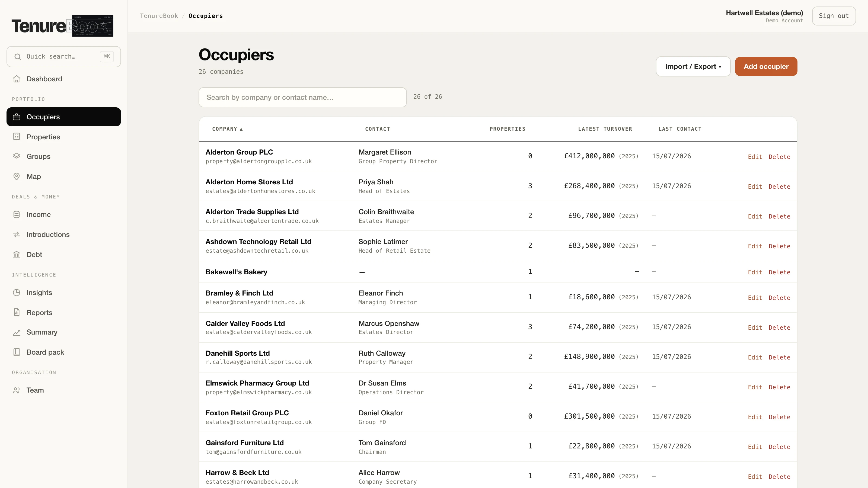The image size is (868, 488).
Task: Click the email estates@foxtonretailgroup.co.uk
Action: tap(259, 422)
